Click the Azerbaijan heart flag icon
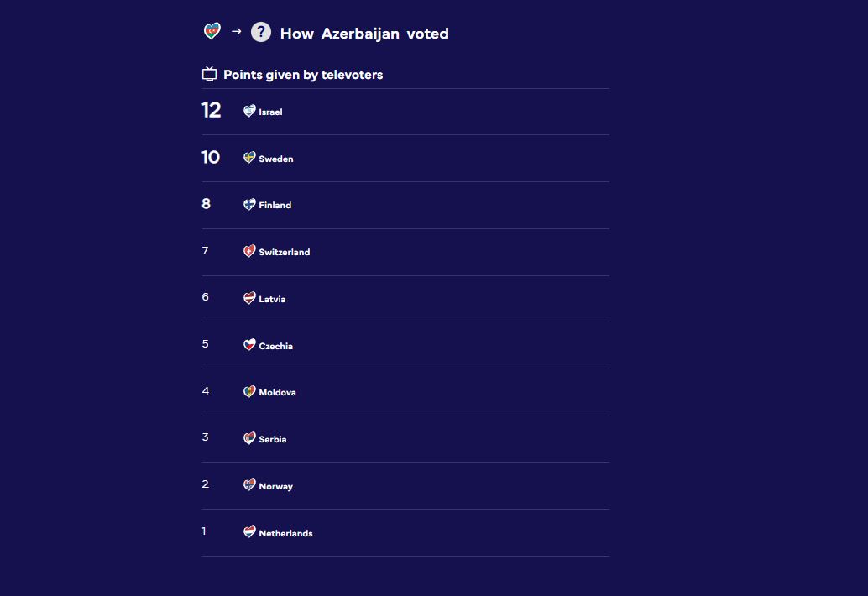Image resolution: width=868 pixels, height=596 pixels. click(212, 32)
